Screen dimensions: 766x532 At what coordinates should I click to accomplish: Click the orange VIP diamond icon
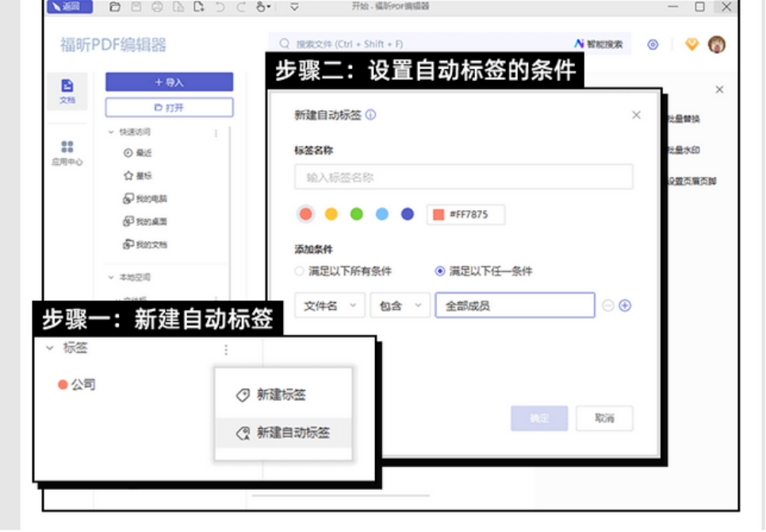(691, 45)
